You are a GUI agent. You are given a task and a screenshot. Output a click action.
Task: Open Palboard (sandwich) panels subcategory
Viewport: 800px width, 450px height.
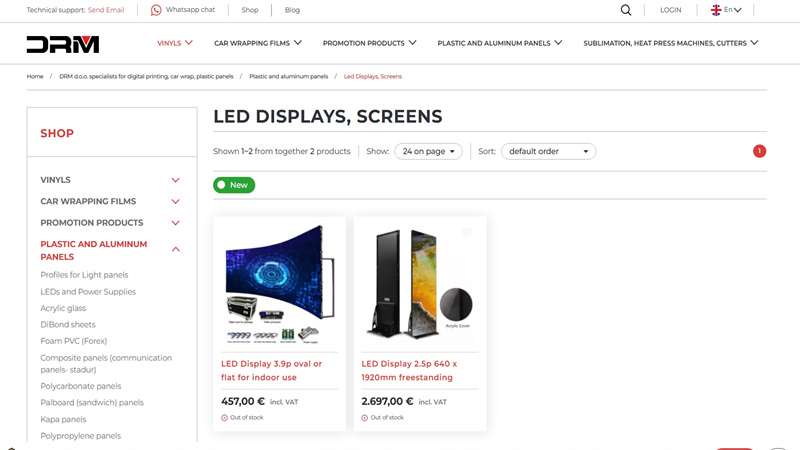(x=92, y=402)
